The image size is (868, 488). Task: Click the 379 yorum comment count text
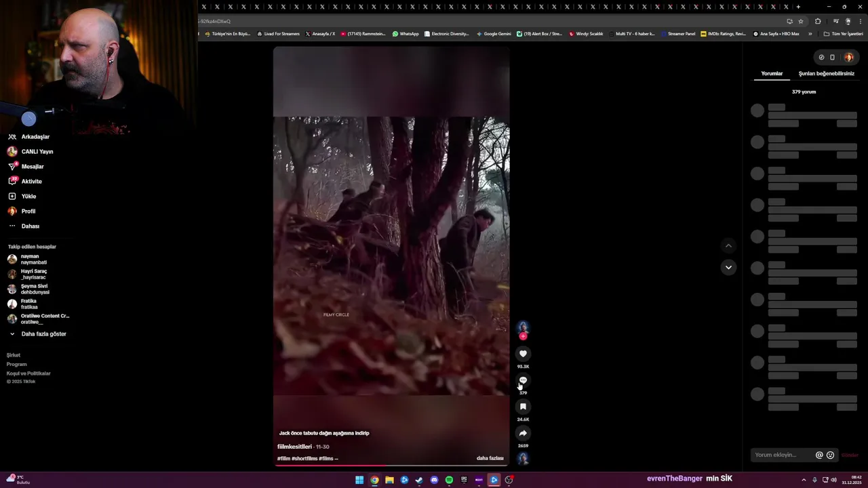coord(804,91)
